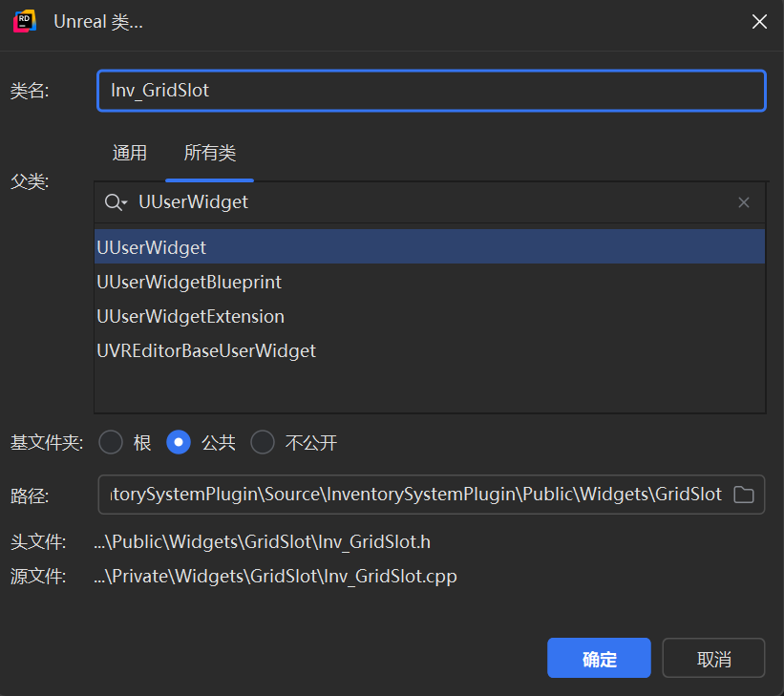The width and height of the screenshot is (784, 696).
Task: Click the Rider RD logo icon
Action: click(25, 22)
